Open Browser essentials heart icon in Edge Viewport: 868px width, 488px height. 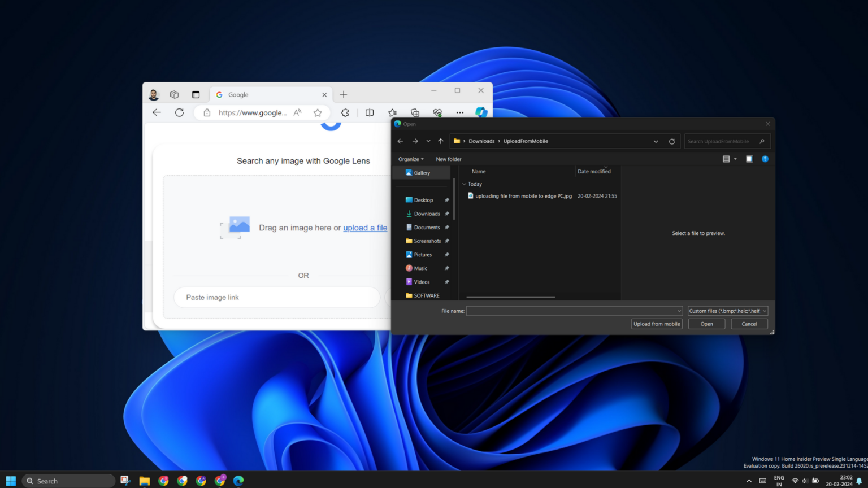pyautogui.click(x=437, y=112)
